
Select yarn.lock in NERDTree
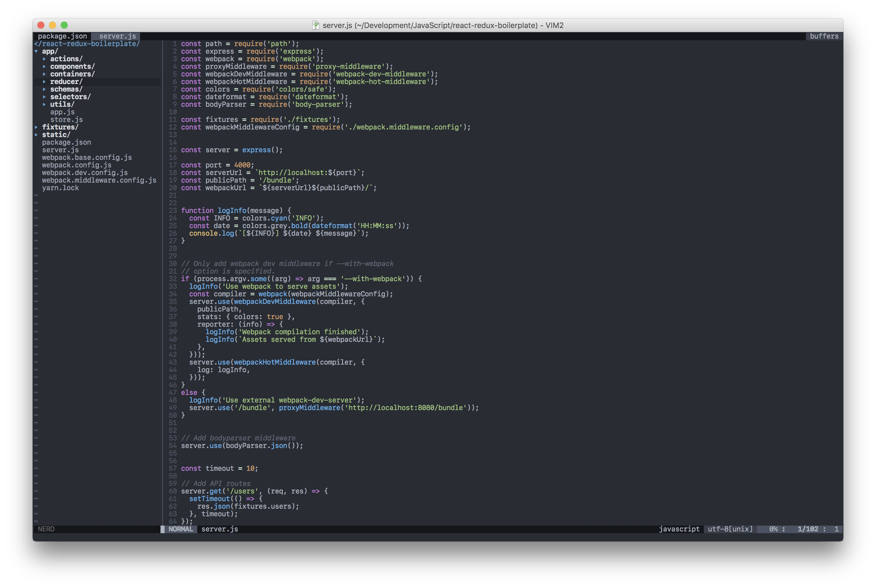click(x=60, y=188)
